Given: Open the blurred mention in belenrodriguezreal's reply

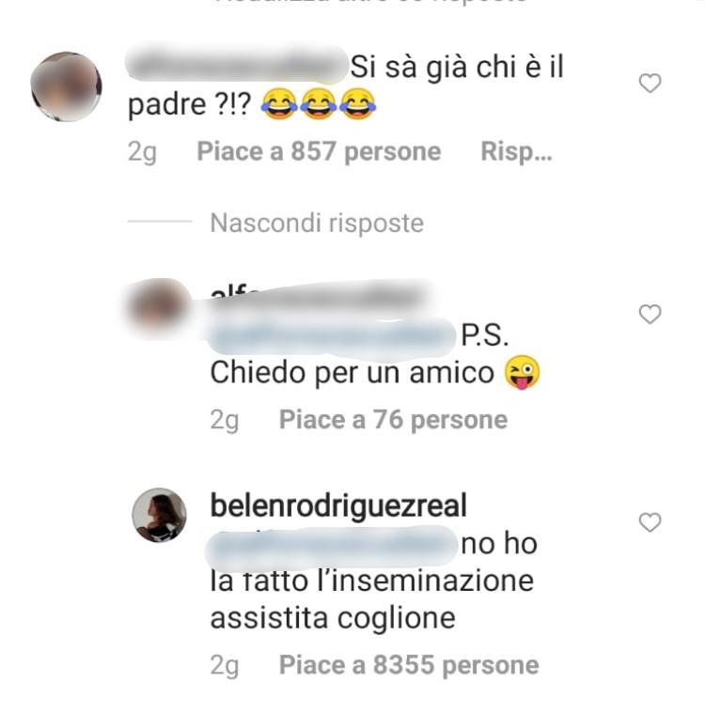Looking at the screenshot, I should click(331, 545).
